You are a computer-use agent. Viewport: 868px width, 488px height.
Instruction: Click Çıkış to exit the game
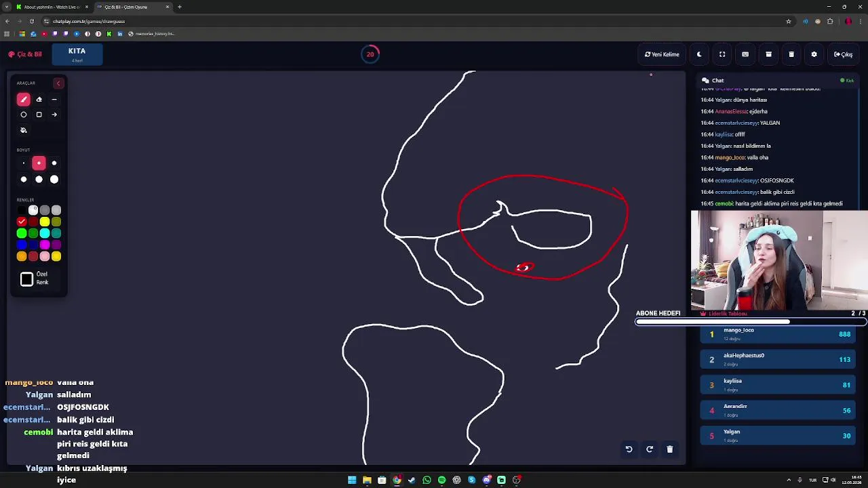point(844,54)
